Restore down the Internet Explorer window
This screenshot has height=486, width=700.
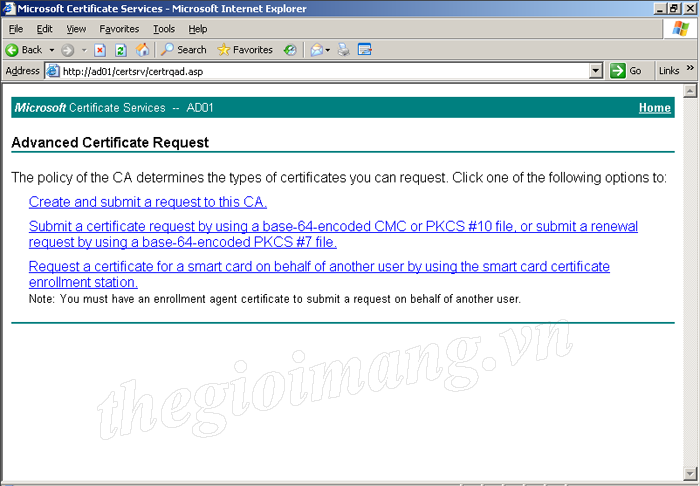click(x=673, y=8)
